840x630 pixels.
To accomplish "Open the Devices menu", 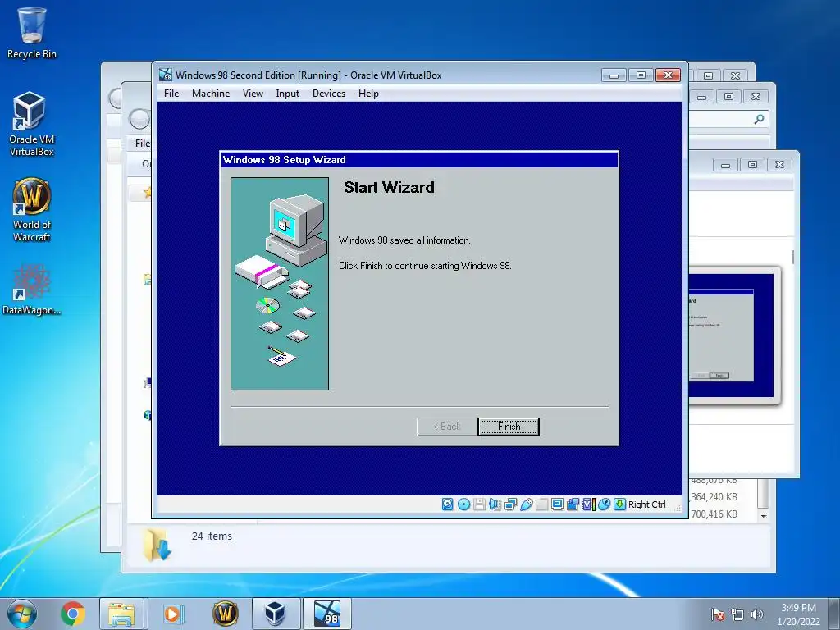I will (x=329, y=94).
